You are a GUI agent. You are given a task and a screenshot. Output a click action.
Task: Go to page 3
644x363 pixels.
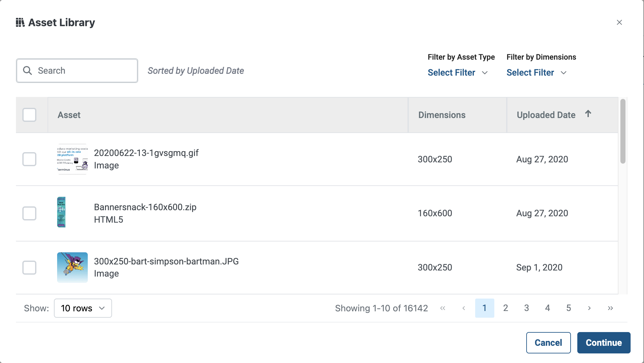tap(527, 308)
